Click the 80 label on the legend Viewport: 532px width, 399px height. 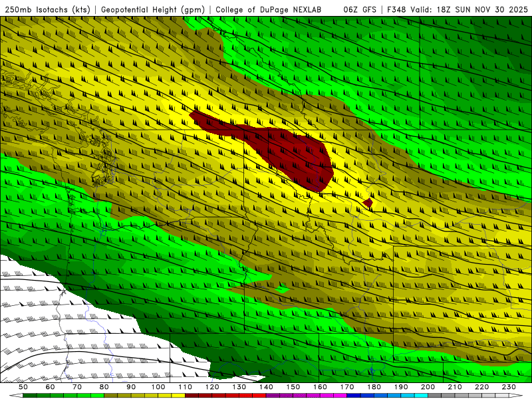point(104,387)
